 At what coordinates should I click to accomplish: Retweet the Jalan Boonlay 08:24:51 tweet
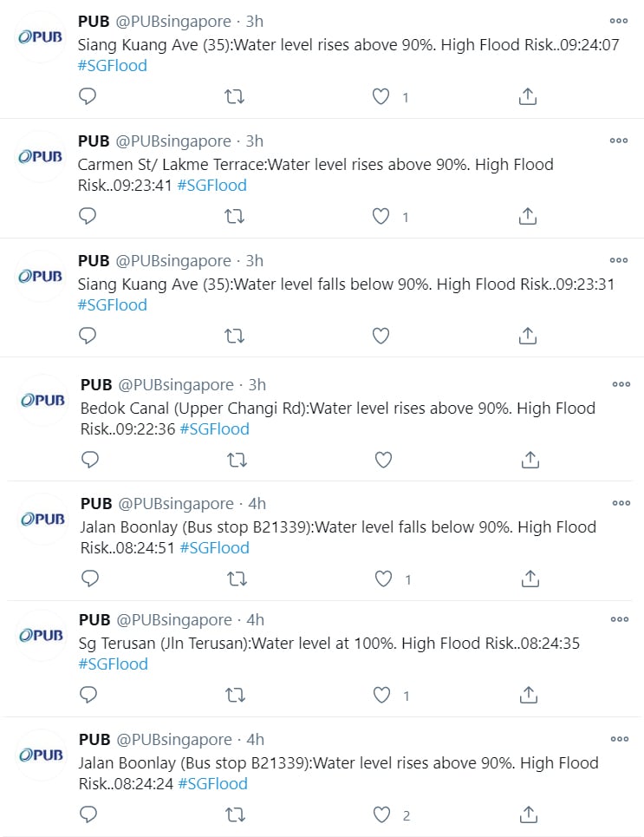pyautogui.click(x=237, y=579)
